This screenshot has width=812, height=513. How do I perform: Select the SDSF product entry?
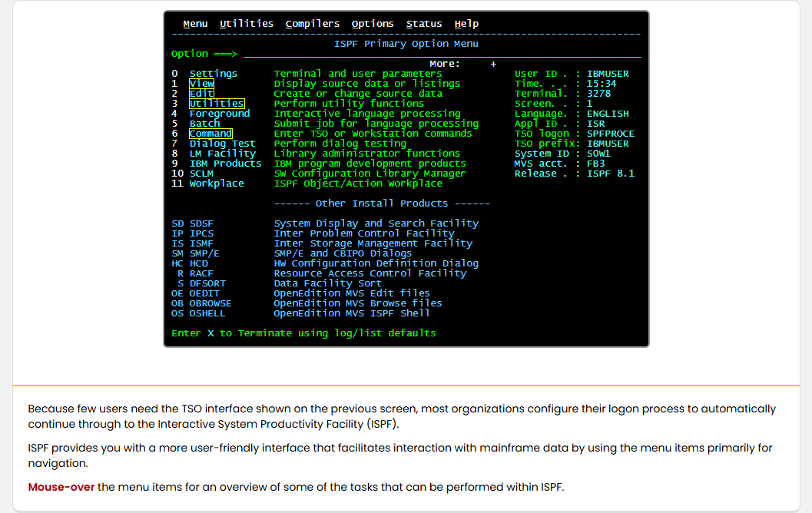[201, 223]
